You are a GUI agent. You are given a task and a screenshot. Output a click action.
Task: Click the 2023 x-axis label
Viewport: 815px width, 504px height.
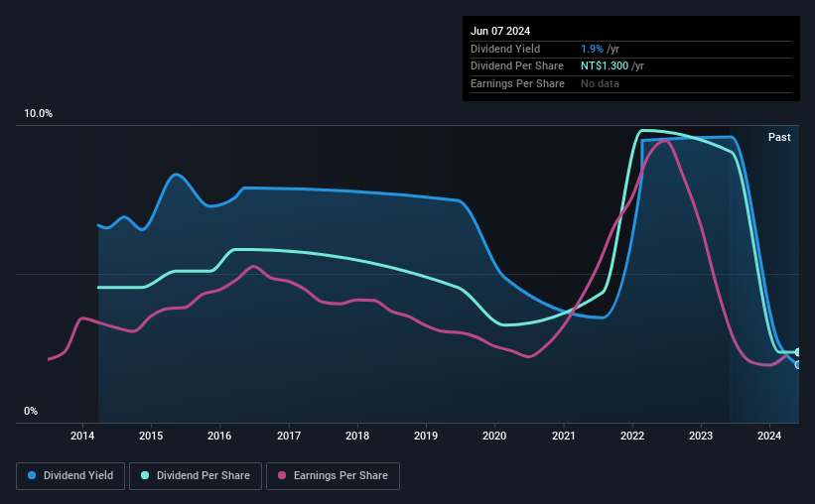701,436
